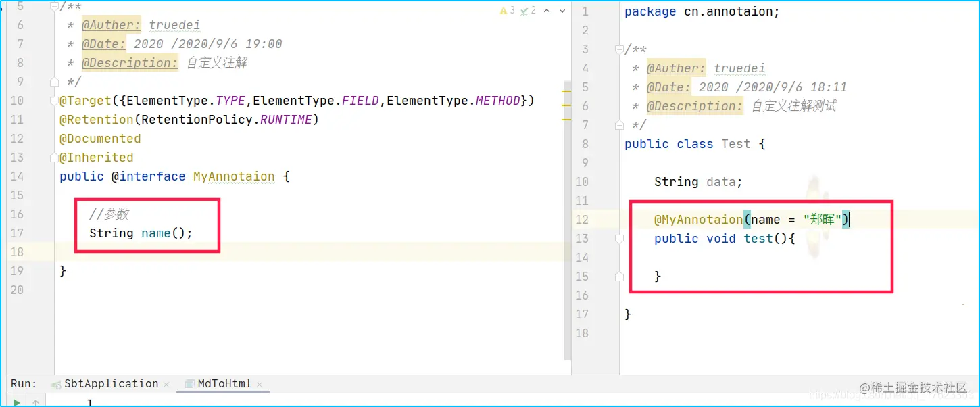
Task: Click the //参数 comment
Action: click(x=109, y=214)
